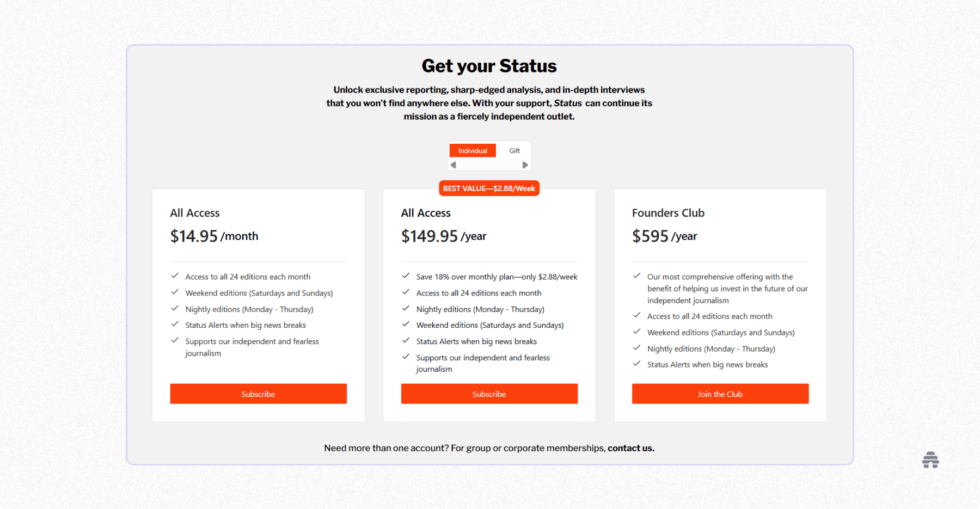This screenshot has height=509, width=980.
Task: Click the BEST VALUE $2.88/Week badge
Action: click(488, 188)
